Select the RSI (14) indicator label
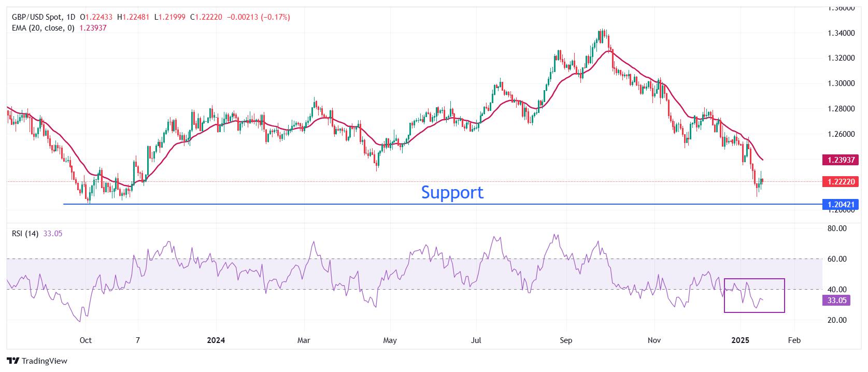The image size is (868, 372). point(25,234)
